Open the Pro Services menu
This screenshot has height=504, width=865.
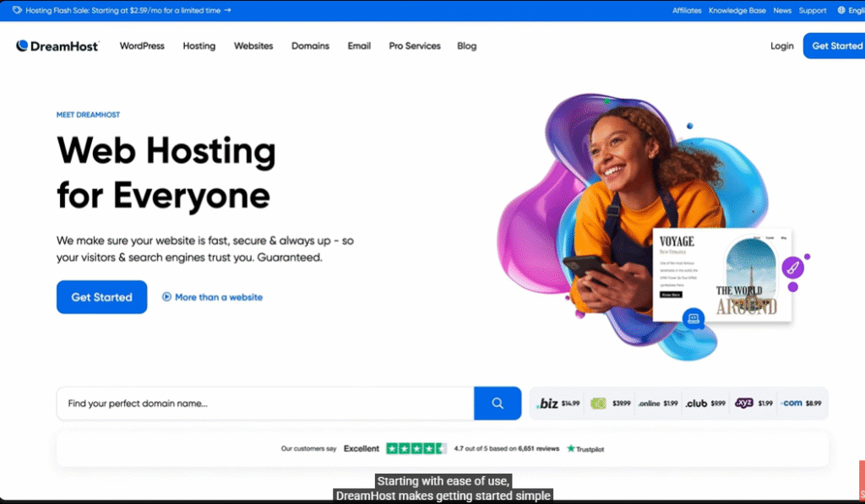pos(415,46)
